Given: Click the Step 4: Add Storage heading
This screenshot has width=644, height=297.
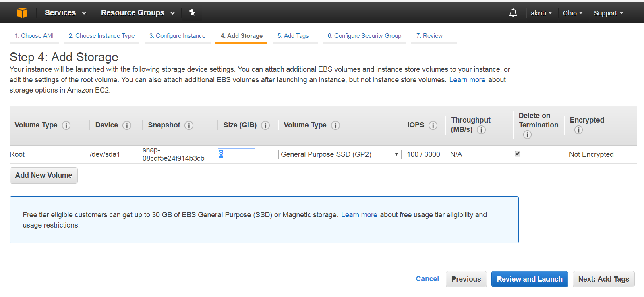Looking at the screenshot, I should tap(64, 57).
